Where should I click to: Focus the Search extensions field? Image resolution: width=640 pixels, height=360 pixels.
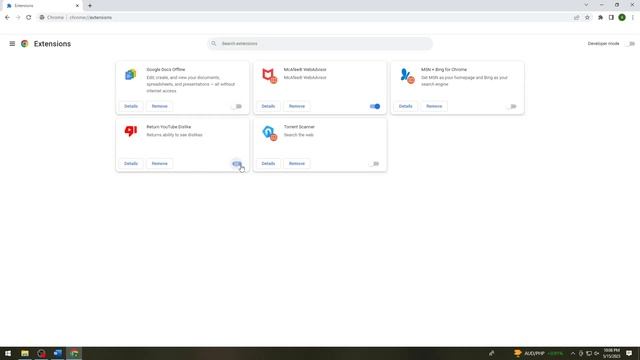320,43
